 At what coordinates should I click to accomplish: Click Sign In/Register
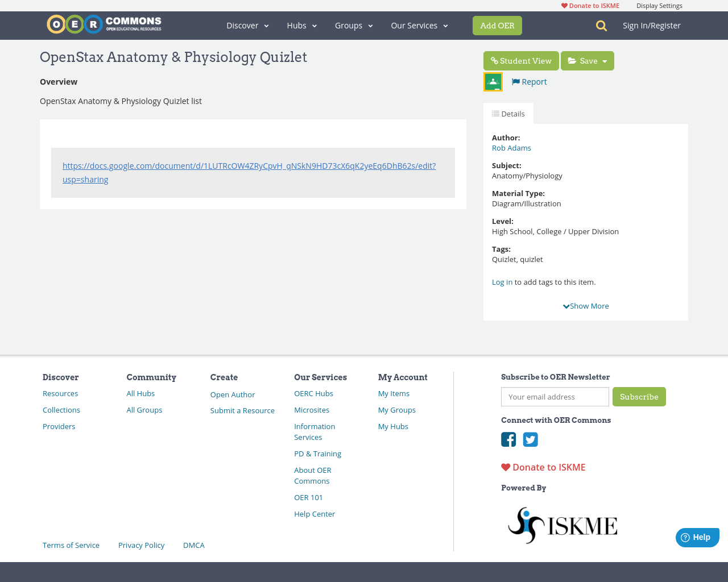651,26
